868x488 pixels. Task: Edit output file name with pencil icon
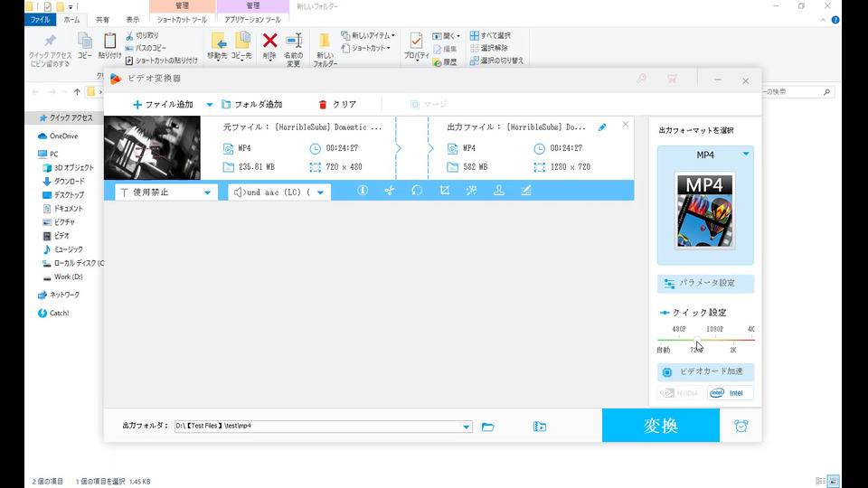click(602, 127)
